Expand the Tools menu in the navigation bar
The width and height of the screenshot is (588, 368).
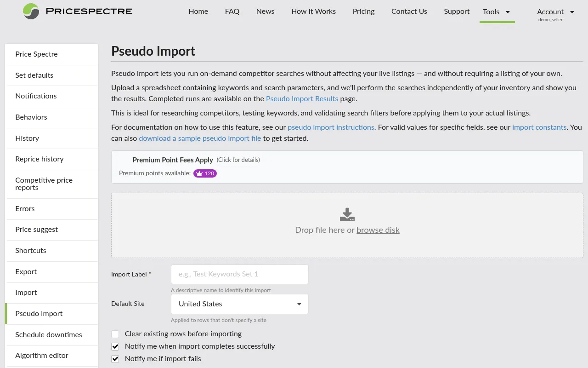(497, 12)
